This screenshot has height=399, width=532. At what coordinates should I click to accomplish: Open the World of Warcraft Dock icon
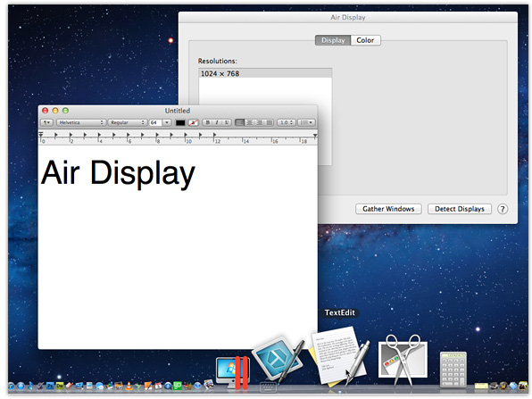click(503, 386)
